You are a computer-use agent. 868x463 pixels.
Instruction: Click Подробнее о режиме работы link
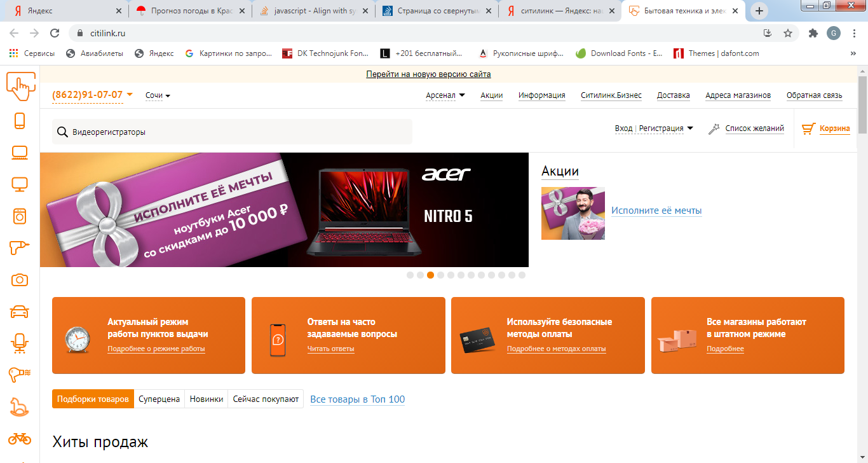click(x=156, y=349)
